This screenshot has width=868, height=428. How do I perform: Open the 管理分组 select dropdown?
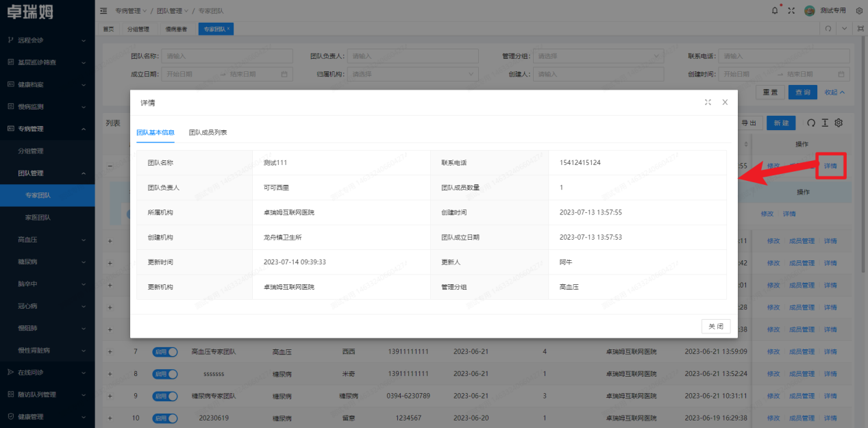(598, 56)
